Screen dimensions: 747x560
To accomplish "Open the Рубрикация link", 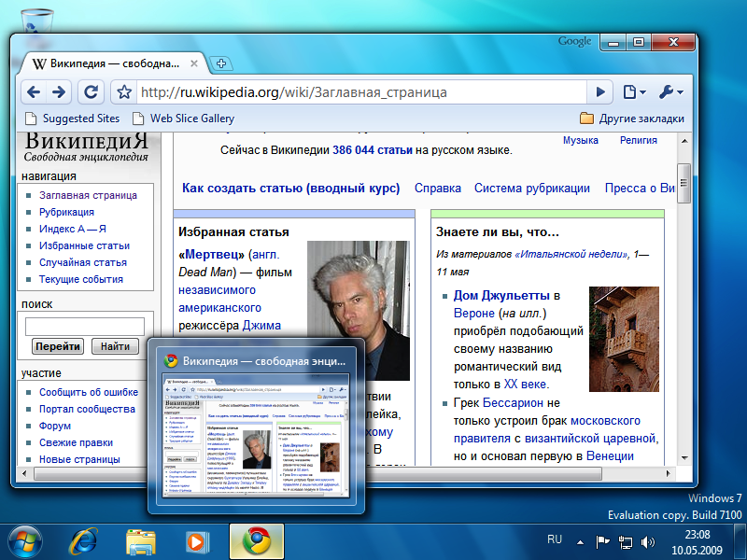I will click(66, 212).
